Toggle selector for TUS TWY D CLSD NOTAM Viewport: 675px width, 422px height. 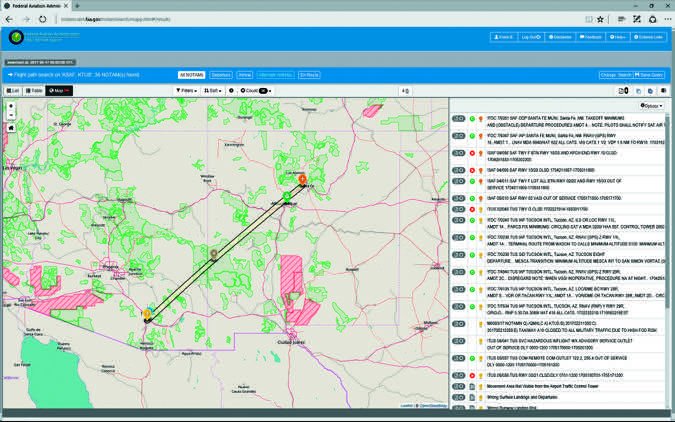pyautogui.click(x=458, y=208)
